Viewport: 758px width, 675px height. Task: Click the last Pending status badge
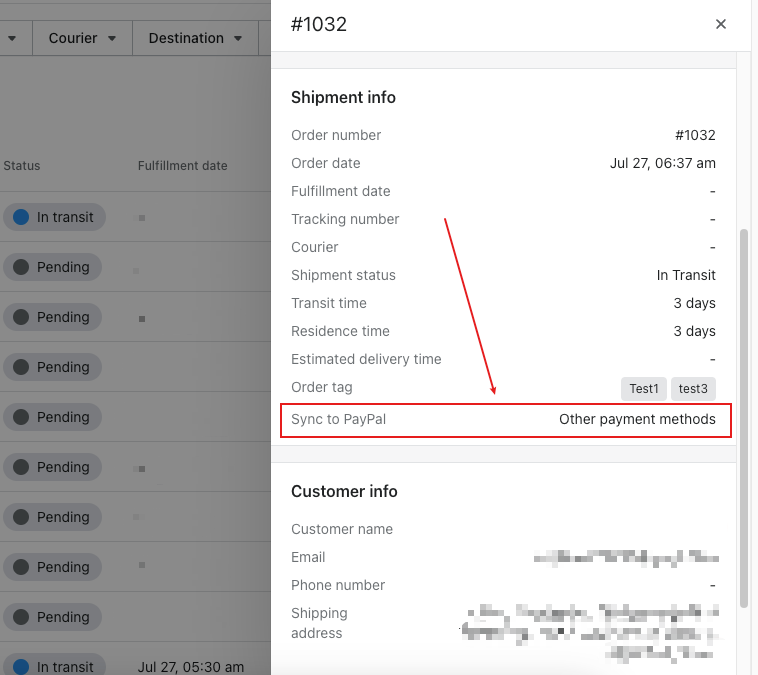pos(52,617)
